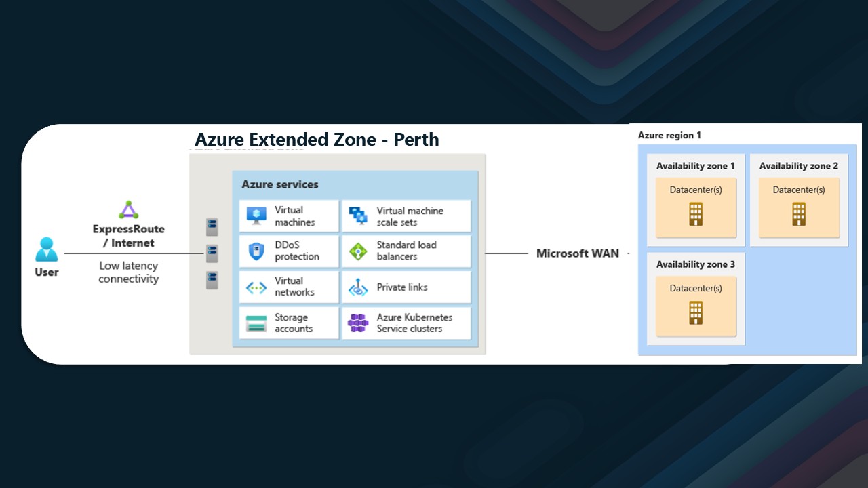Click the 'Virtual machines' label

[295, 216]
